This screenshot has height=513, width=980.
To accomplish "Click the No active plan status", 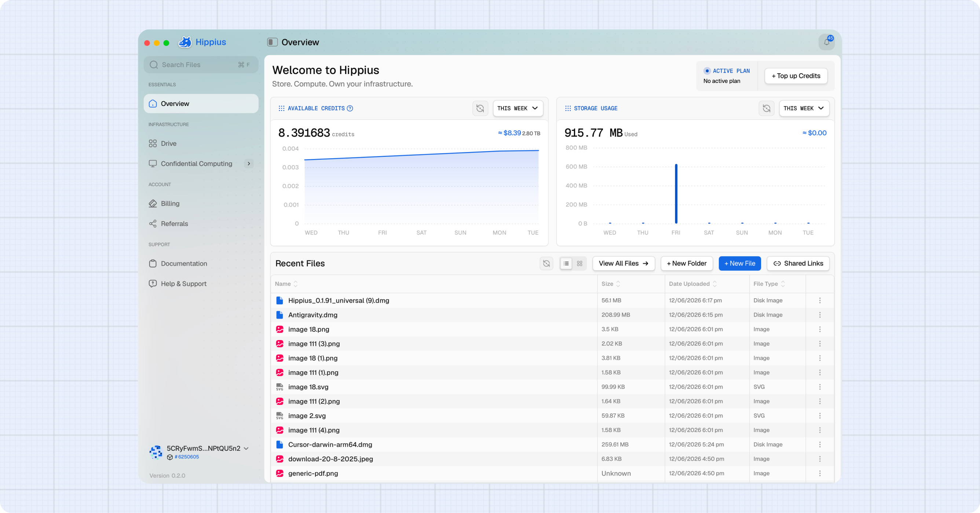I will (722, 81).
